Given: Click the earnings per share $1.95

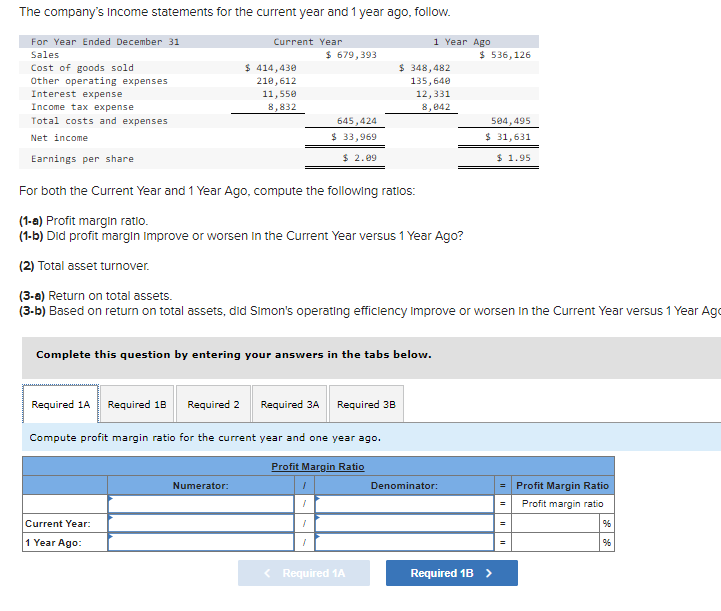Looking at the screenshot, I should click(514, 158).
